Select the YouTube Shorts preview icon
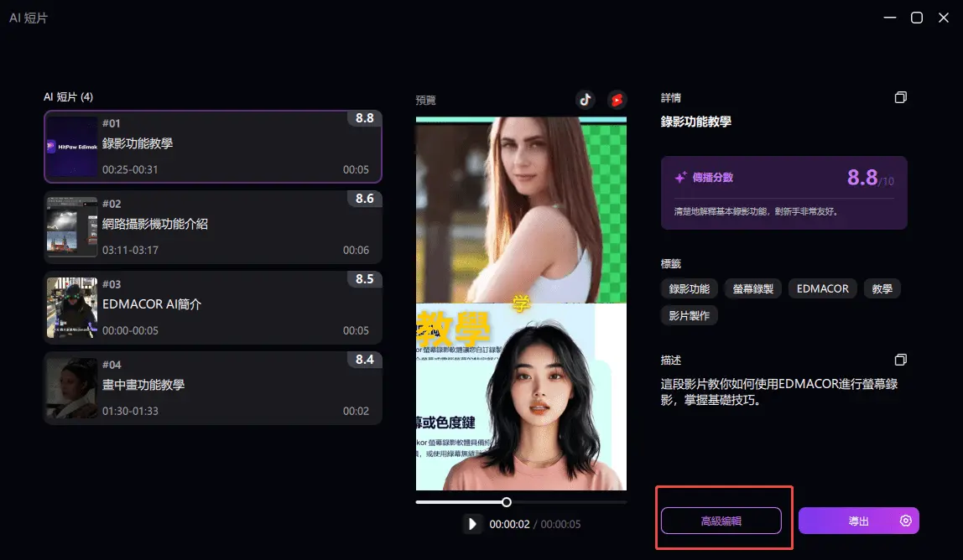The width and height of the screenshot is (963, 560). tap(616, 100)
